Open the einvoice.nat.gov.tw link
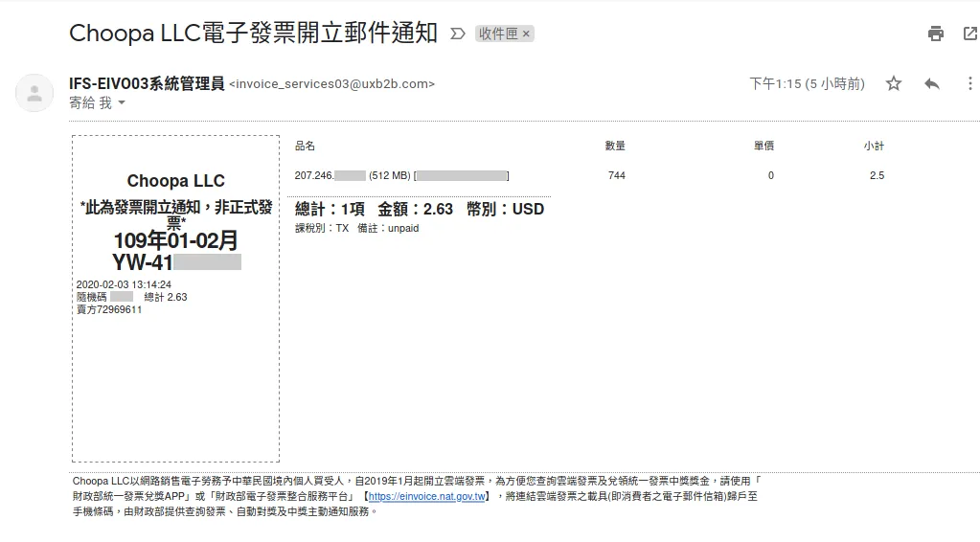Image resolution: width=980 pixels, height=542 pixels. point(426,497)
